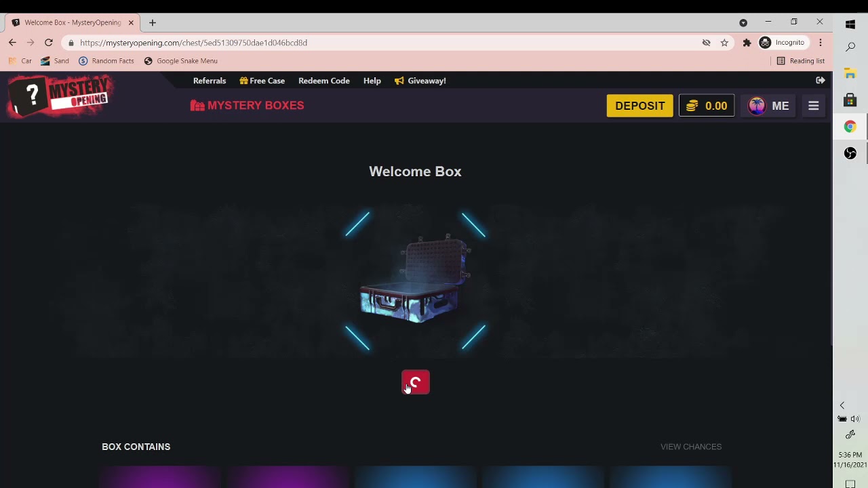
Task: Click the BOX CONTAINS heading
Action: click(x=136, y=447)
